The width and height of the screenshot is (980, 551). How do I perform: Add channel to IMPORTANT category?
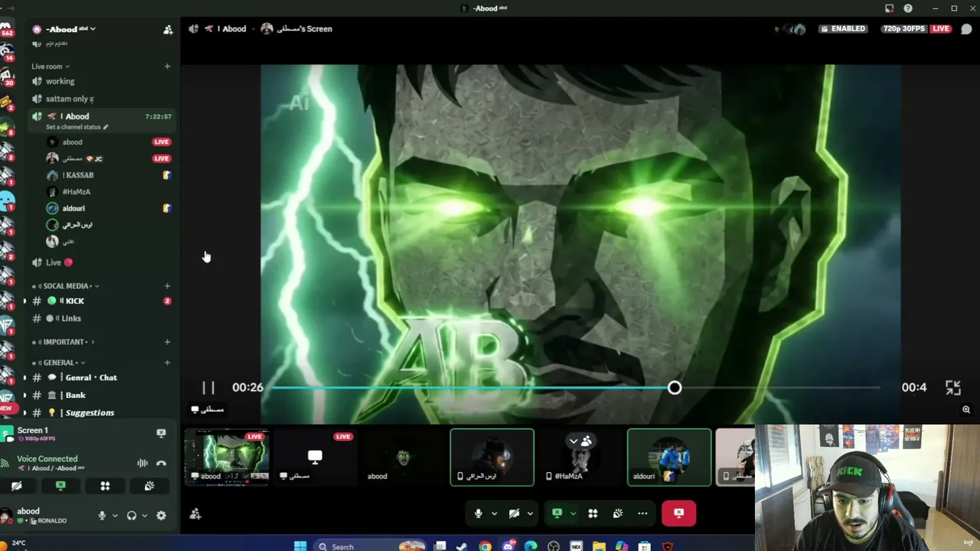(167, 342)
